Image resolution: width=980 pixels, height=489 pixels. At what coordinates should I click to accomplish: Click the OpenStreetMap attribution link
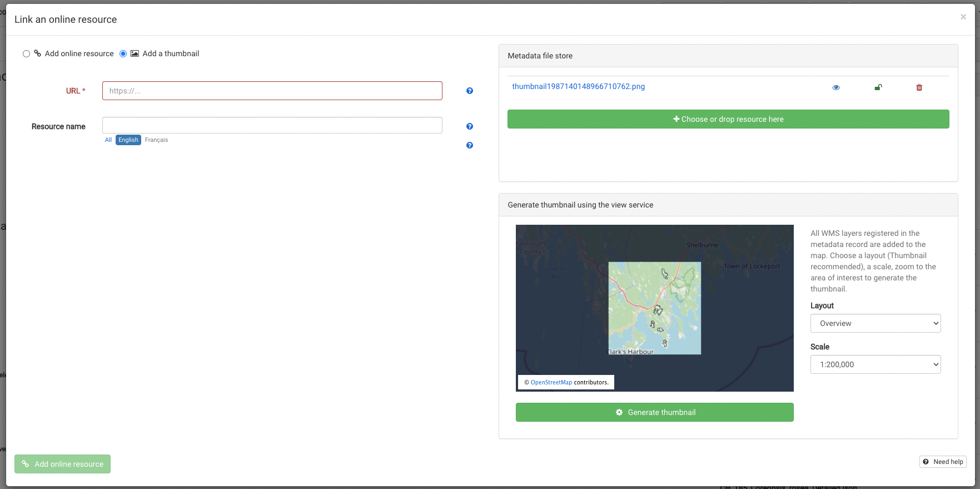tap(551, 382)
